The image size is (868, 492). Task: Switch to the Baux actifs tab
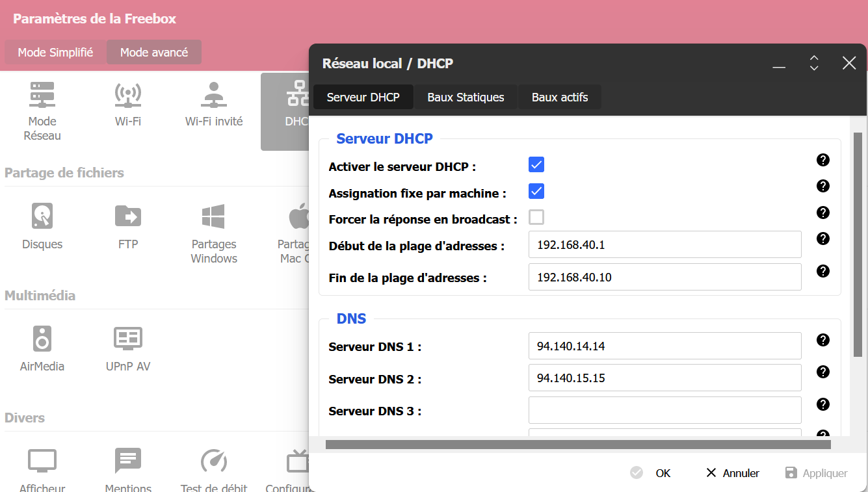click(560, 97)
